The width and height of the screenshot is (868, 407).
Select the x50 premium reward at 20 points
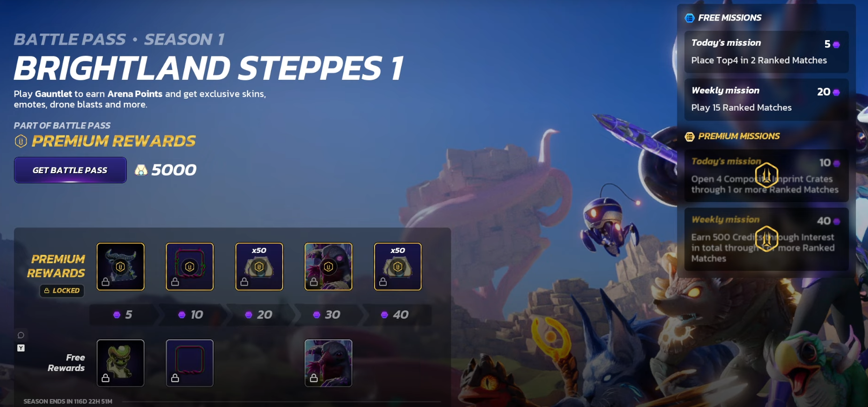coord(259,267)
